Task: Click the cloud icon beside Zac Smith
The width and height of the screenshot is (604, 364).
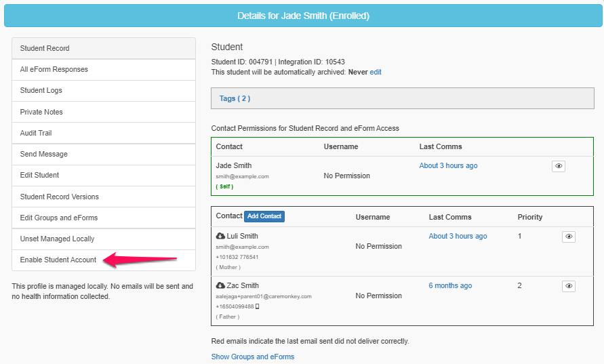Action: coord(220,285)
